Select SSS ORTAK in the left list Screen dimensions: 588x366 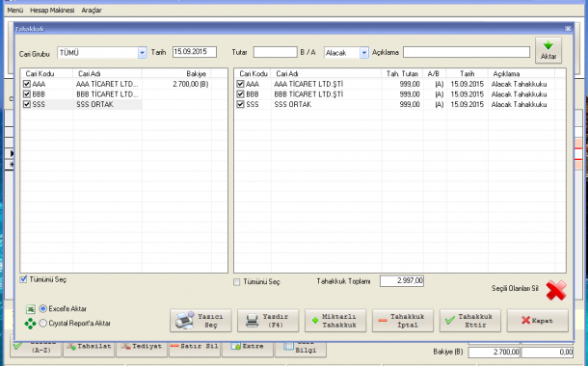click(94, 104)
